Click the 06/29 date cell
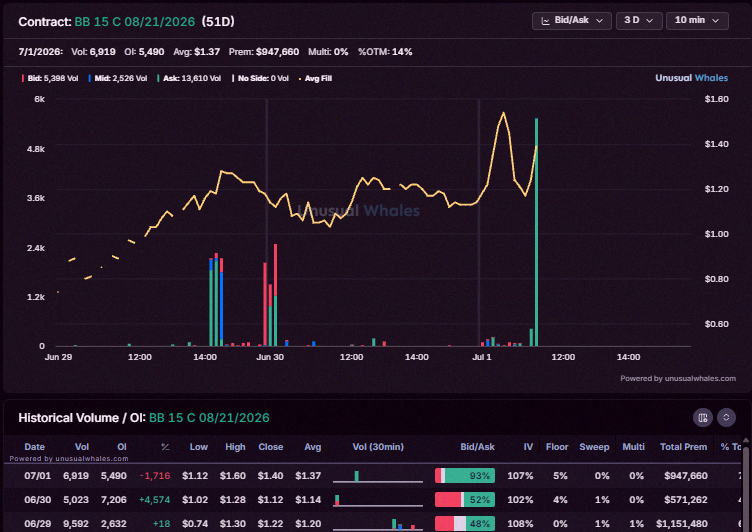This screenshot has width=752, height=532. [x=37, y=523]
